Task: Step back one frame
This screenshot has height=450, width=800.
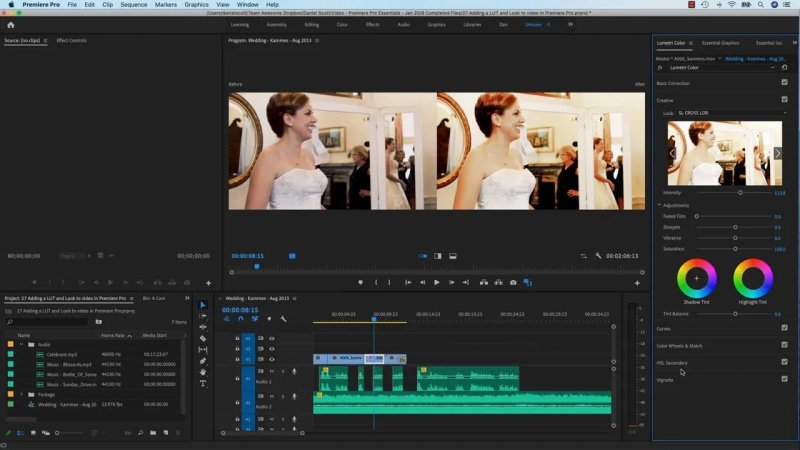Action: tap(422, 282)
